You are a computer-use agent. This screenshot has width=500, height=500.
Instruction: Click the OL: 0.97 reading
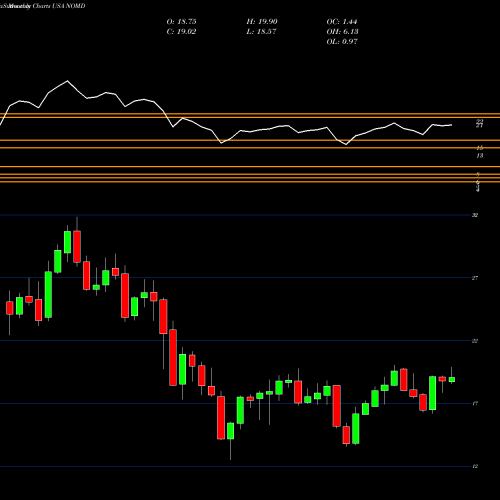(x=342, y=42)
